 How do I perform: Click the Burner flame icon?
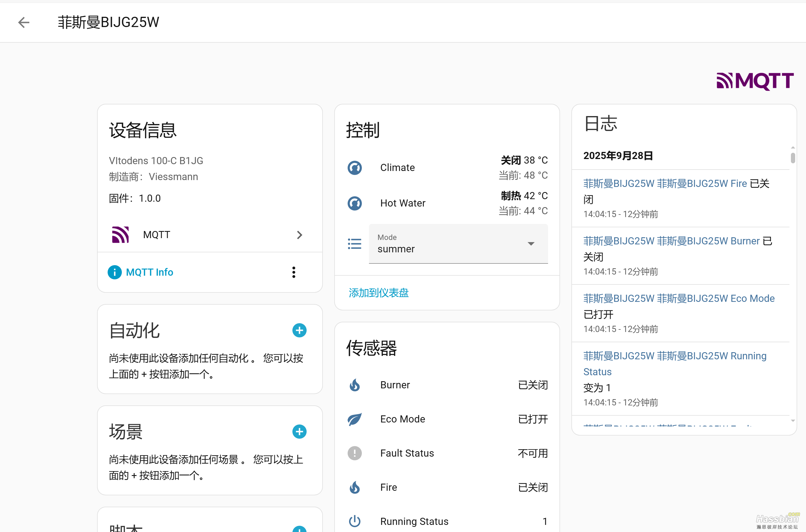pos(354,385)
